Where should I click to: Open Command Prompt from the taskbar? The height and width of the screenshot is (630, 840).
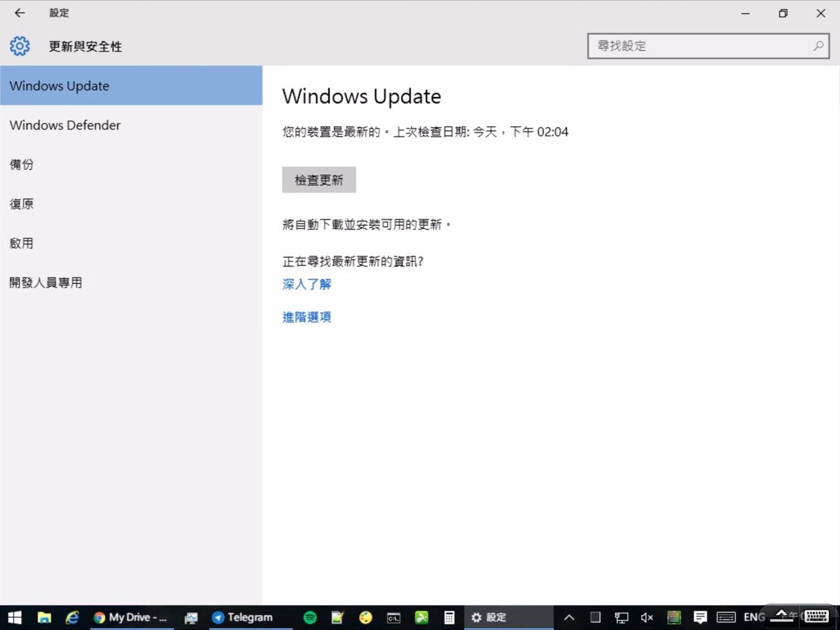point(394,618)
